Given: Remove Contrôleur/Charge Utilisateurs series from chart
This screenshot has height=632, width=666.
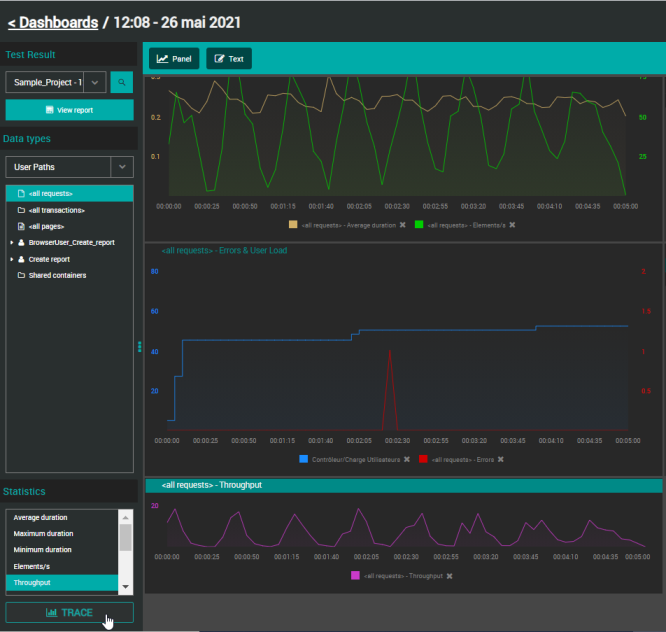Looking at the screenshot, I should (407, 459).
